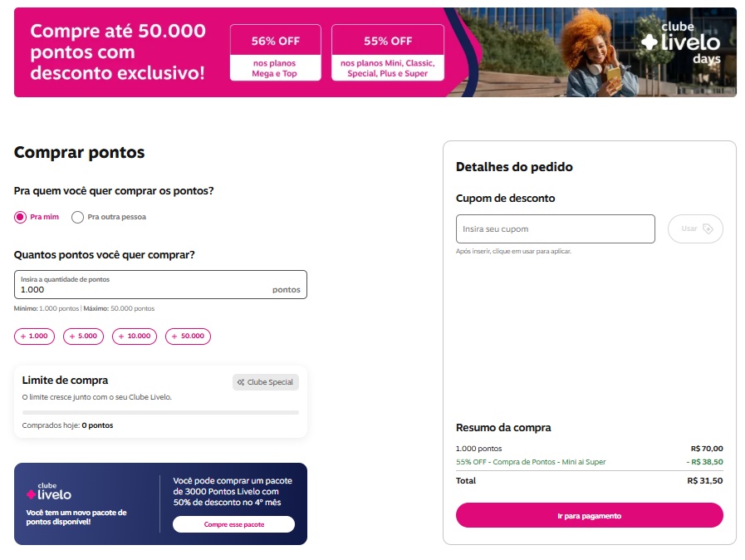The image size is (745, 560).
Task: Add 10.000 points with the plus chip
Action: tap(134, 336)
